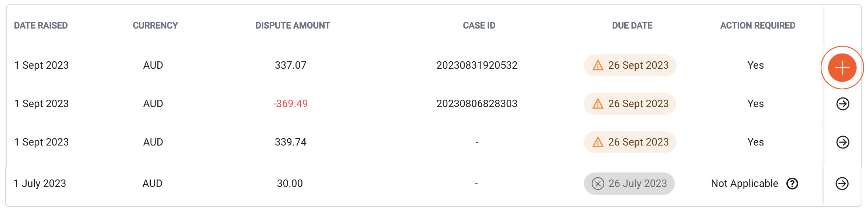This screenshot has height=212, width=868.
Task: Open the -369.49 dispute via arrow icon
Action: [843, 104]
